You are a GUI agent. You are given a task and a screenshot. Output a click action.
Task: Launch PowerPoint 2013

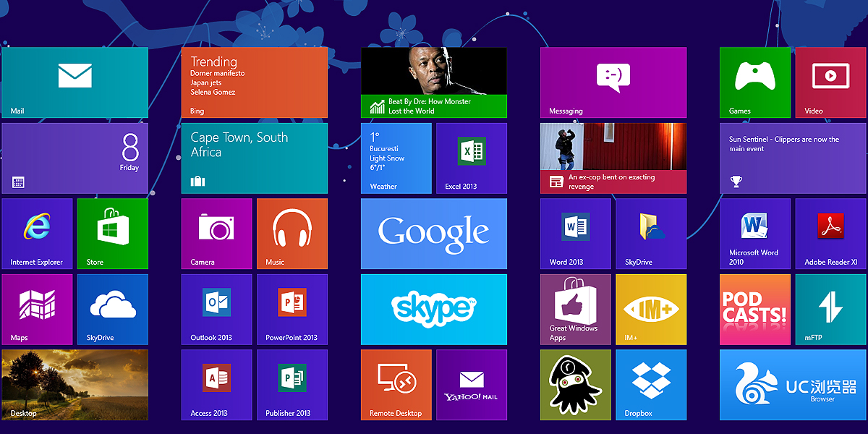[292, 310]
